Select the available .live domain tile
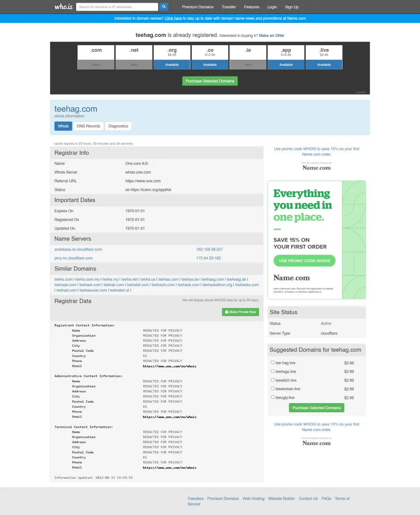The width and height of the screenshot is (420, 515). (x=324, y=57)
